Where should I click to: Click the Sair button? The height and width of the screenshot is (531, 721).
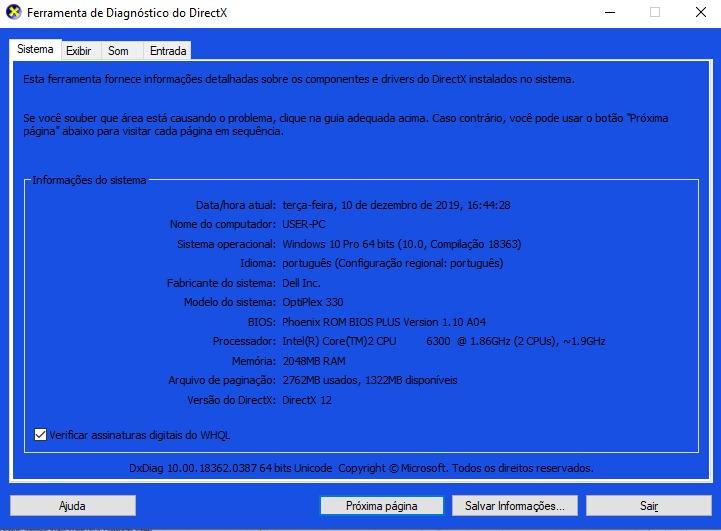649,506
